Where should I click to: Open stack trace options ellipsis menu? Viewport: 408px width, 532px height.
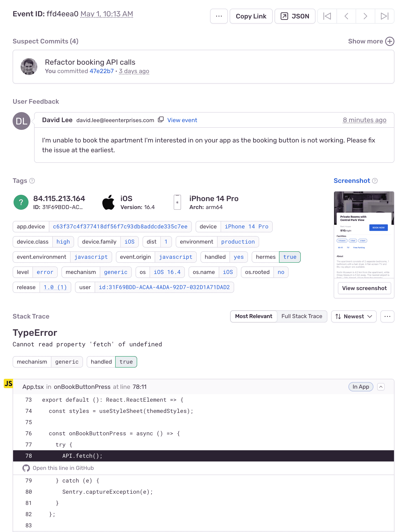(x=387, y=316)
